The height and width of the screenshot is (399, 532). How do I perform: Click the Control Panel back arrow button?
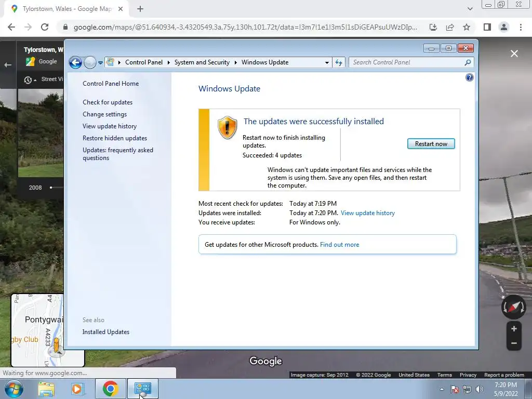tap(75, 62)
